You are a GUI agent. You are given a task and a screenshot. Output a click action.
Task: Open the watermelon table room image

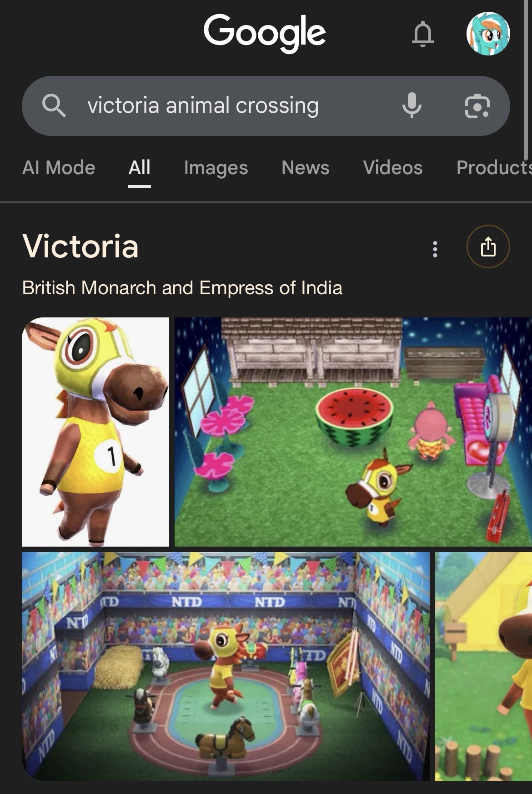pos(353,432)
